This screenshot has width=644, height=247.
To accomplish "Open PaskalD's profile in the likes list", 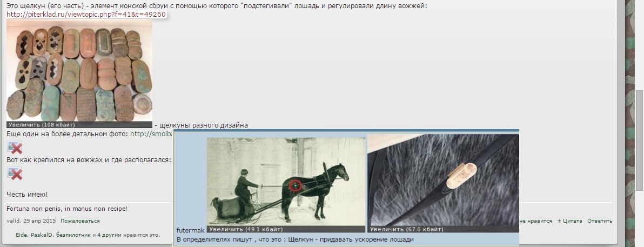I will 41,235.
